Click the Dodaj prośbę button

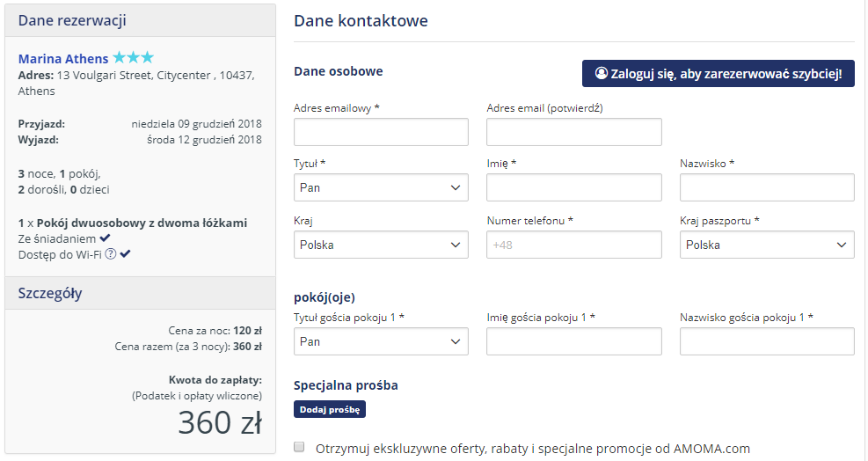click(x=330, y=409)
